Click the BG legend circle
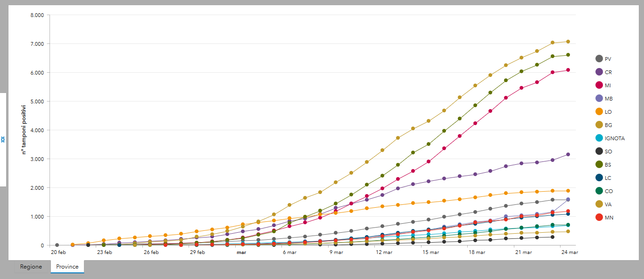Image resolution: width=644 pixels, height=279 pixels. (x=599, y=125)
